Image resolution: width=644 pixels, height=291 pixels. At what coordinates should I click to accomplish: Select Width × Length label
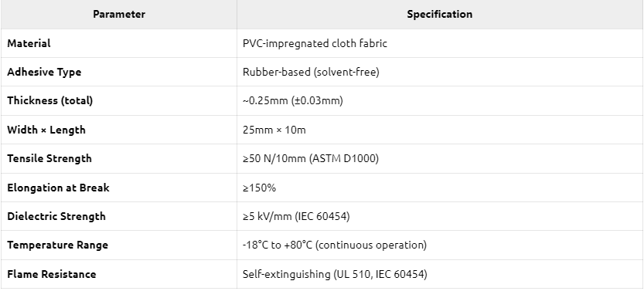[46, 130]
